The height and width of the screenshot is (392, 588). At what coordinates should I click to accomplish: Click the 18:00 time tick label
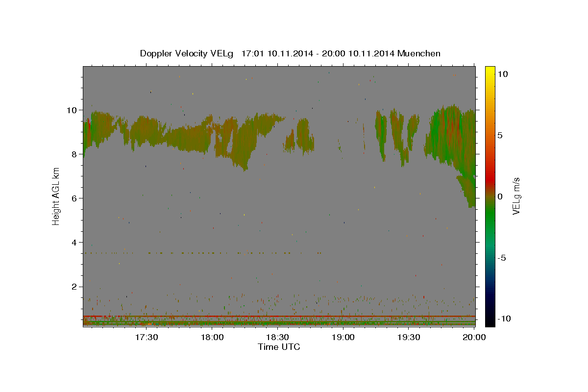pyautogui.click(x=213, y=337)
